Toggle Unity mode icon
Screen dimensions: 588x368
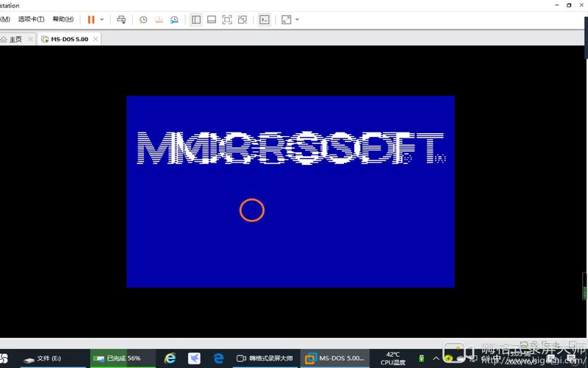(243, 19)
